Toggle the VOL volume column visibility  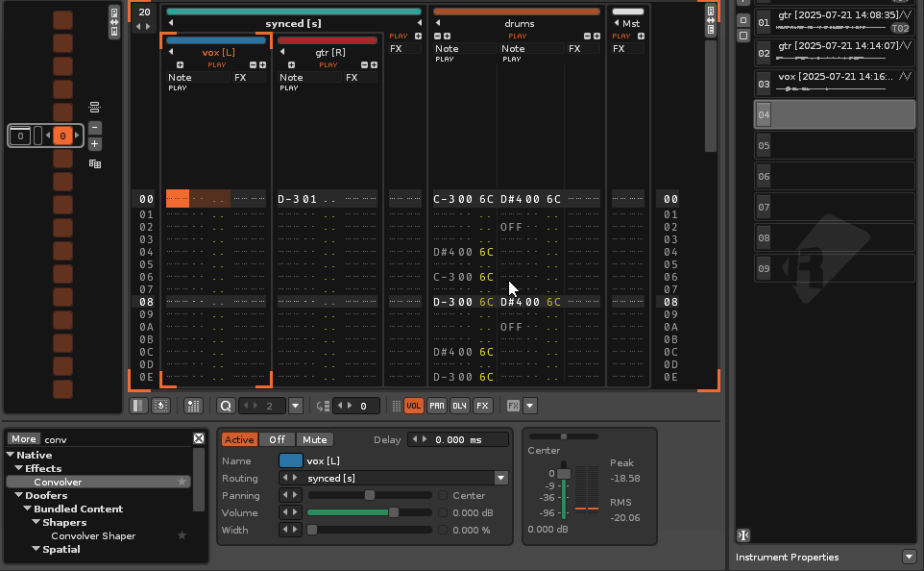pyautogui.click(x=414, y=406)
